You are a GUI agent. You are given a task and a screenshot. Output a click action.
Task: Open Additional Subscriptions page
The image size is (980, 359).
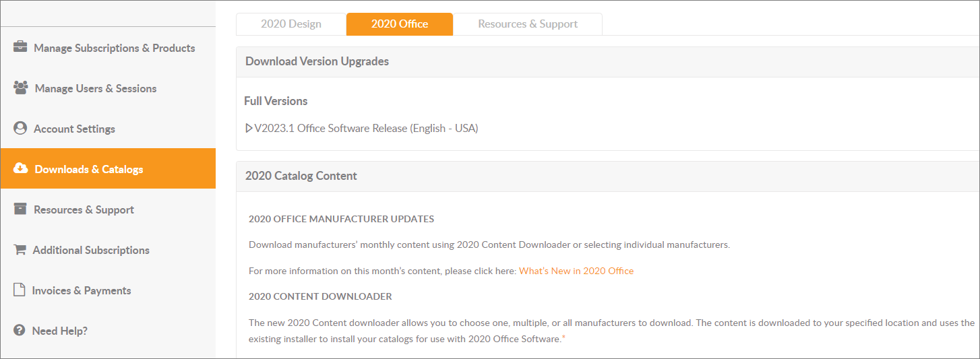108,250
